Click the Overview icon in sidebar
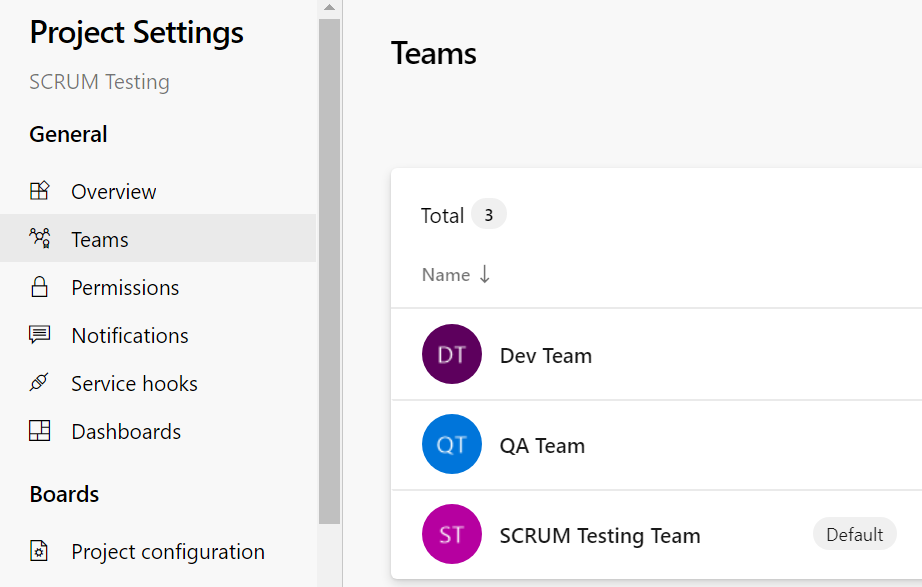The height and width of the screenshot is (587, 922). click(39, 191)
